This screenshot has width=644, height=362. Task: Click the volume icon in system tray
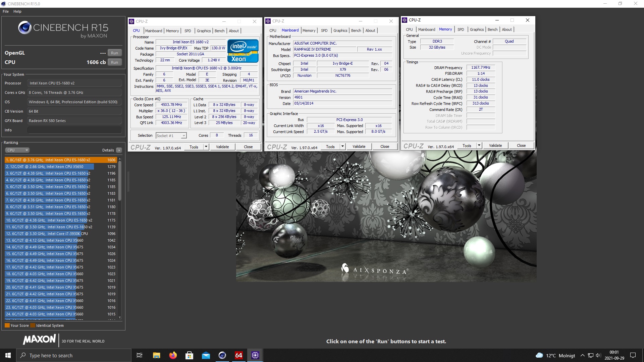click(x=598, y=356)
